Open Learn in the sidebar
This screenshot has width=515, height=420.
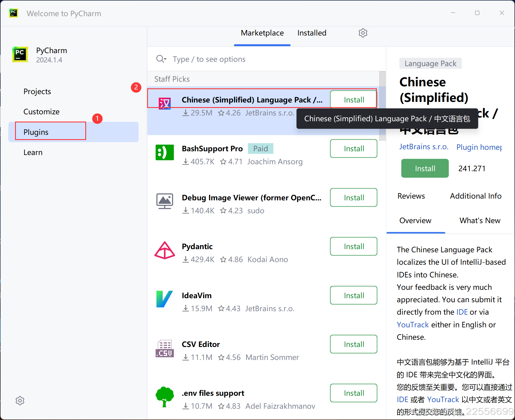tap(33, 152)
